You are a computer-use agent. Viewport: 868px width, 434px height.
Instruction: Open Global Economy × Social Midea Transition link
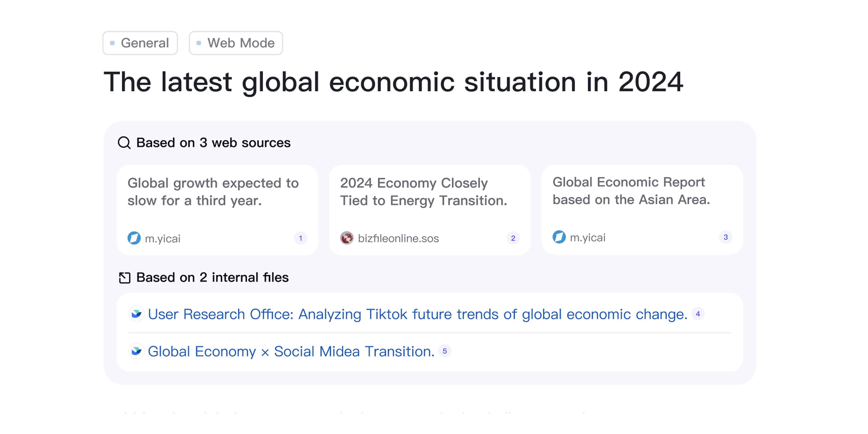click(291, 352)
